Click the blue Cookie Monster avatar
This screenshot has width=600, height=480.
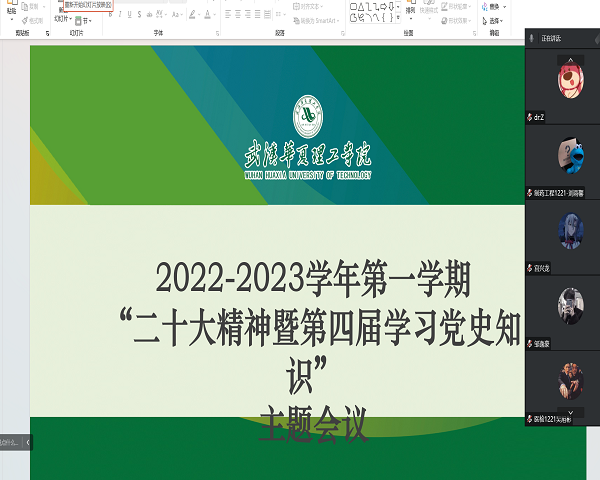tap(571, 155)
